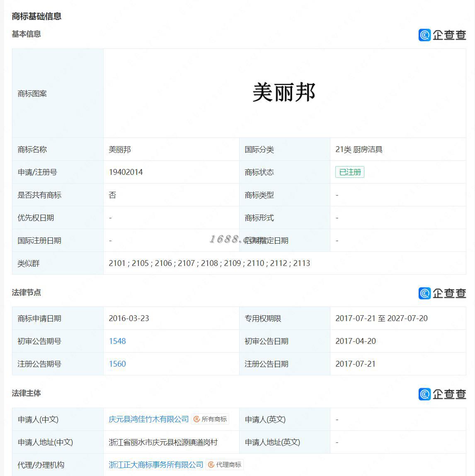Screen dimensions: 475x476
Task: Click the 初审公告期号 label
Action: (x=39, y=341)
